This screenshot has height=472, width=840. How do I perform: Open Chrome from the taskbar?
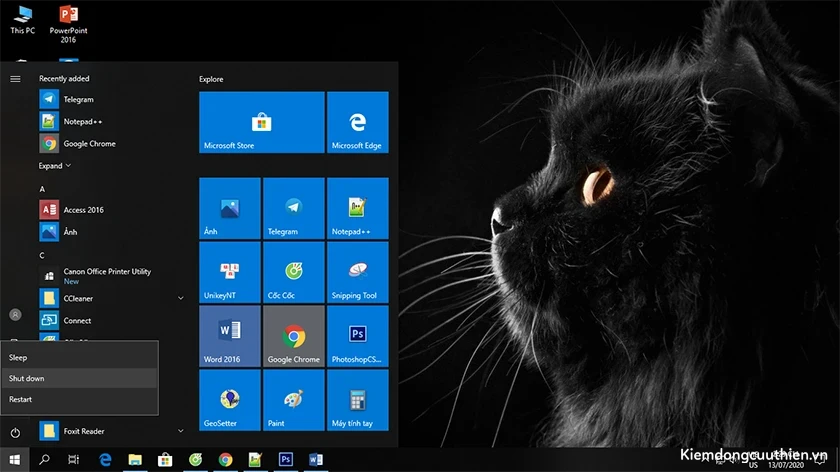pos(226,460)
